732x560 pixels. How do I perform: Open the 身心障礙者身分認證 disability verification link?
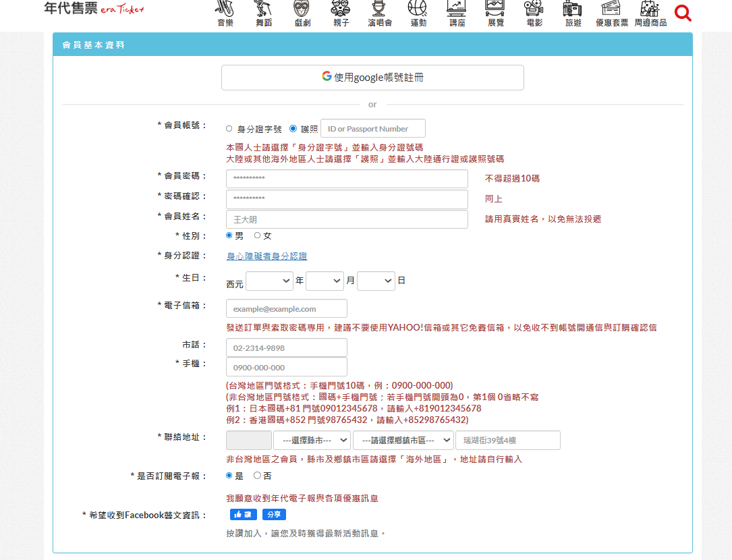[x=267, y=256]
